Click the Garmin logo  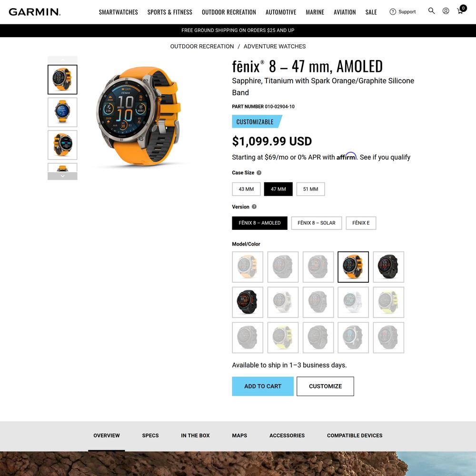35,12
